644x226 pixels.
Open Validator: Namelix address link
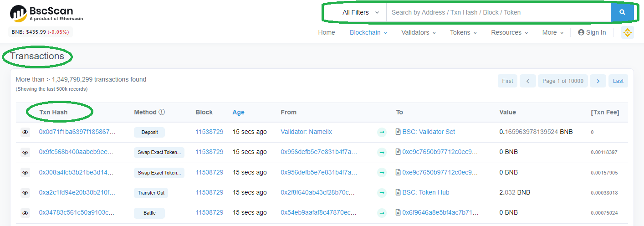(306, 132)
